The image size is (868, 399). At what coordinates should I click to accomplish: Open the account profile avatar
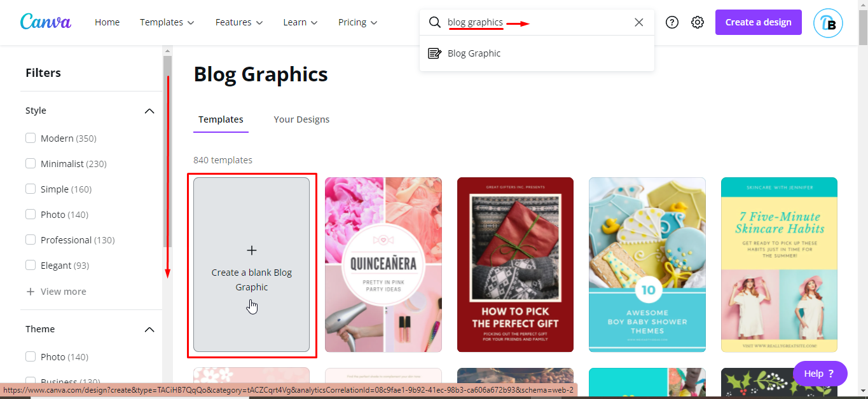(x=828, y=23)
